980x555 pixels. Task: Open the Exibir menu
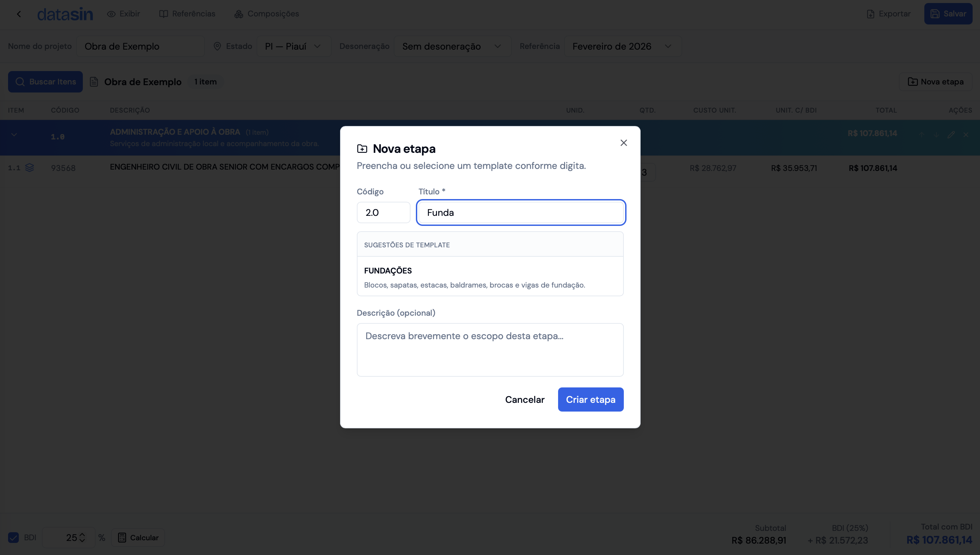124,14
